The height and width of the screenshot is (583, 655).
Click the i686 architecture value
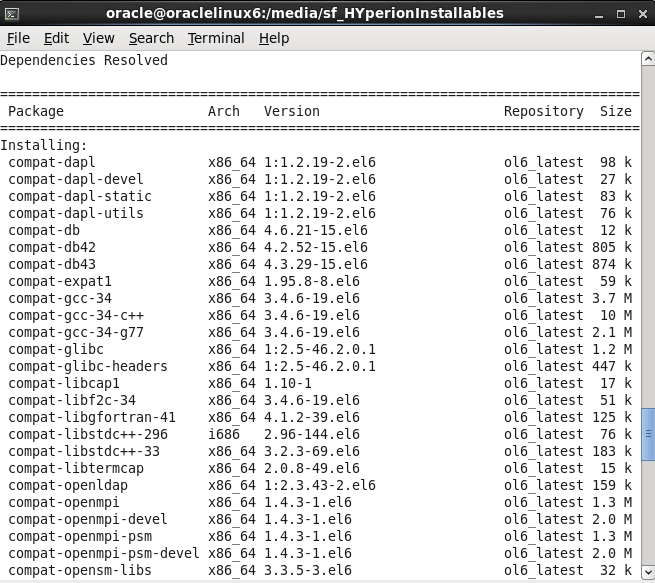224,435
